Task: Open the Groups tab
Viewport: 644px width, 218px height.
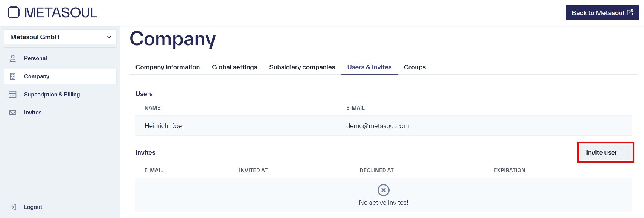Action: point(415,67)
